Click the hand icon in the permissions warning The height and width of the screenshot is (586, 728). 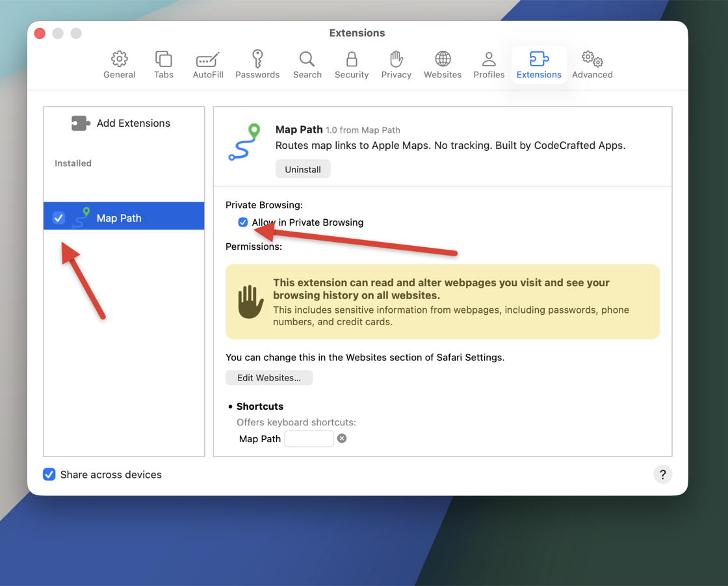[x=251, y=302]
